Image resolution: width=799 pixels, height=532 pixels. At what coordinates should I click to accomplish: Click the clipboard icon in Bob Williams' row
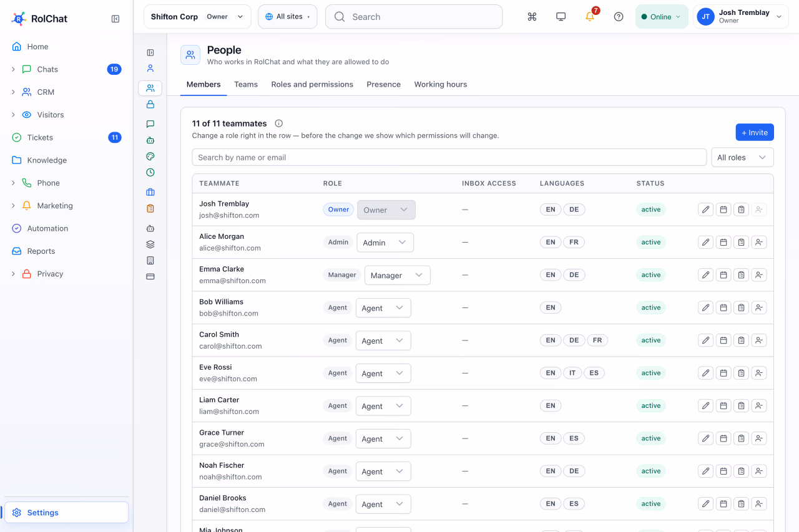point(741,307)
